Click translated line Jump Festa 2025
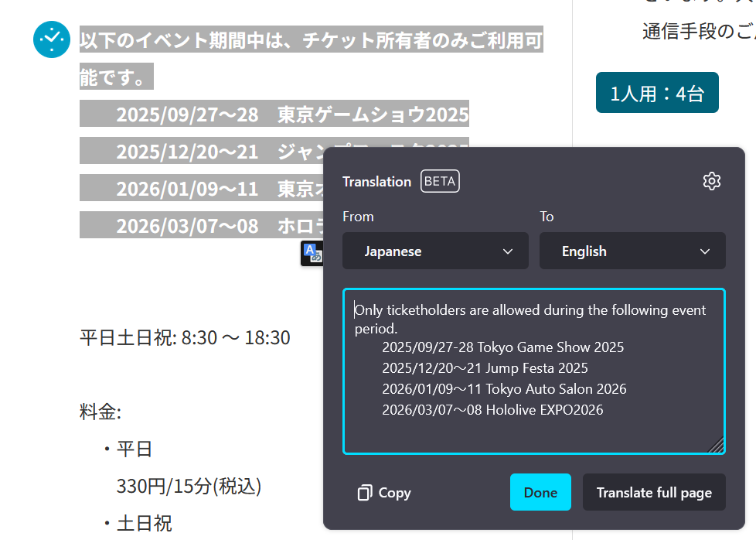 [x=485, y=368]
